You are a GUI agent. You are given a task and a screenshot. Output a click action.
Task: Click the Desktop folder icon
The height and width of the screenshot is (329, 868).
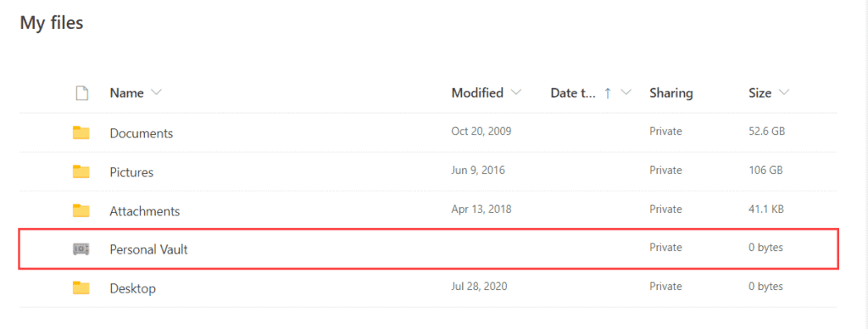click(x=81, y=288)
